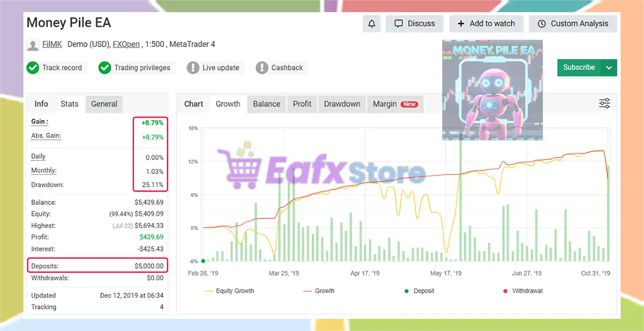This screenshot has width=644, height=331.
Task: Click the Interest value -$425.43
Action: tap(150, 249)
